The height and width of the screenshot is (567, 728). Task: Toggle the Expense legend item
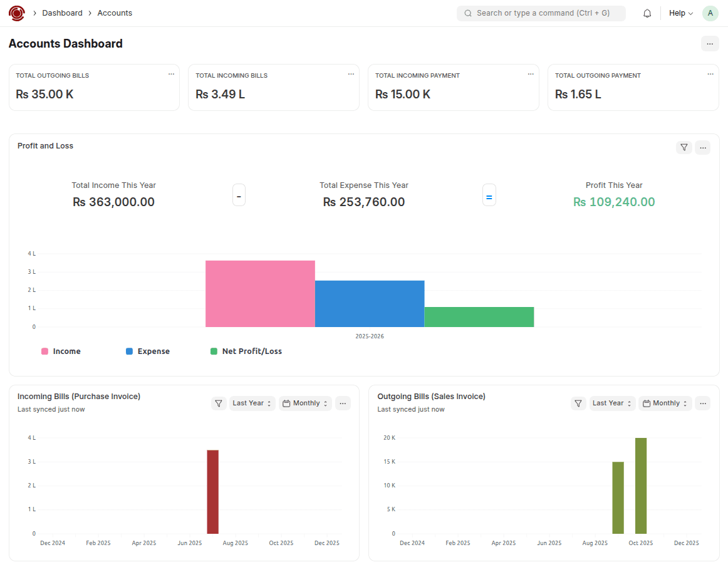(x=148, y=351)
